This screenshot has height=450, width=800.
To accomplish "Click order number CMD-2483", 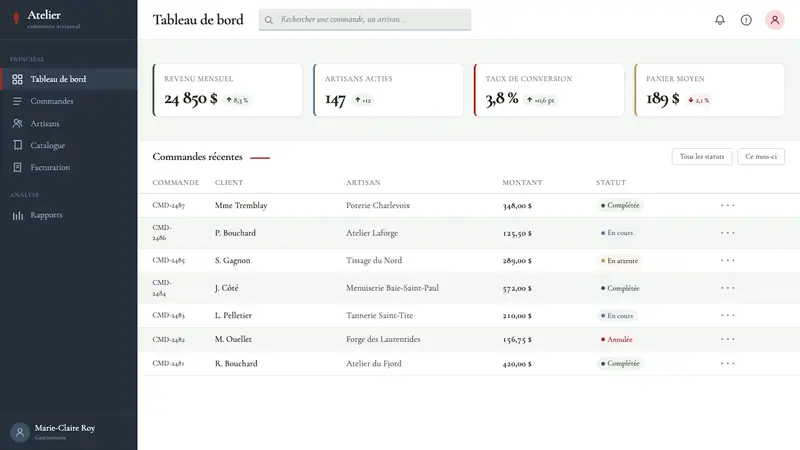I will [168, 315].
